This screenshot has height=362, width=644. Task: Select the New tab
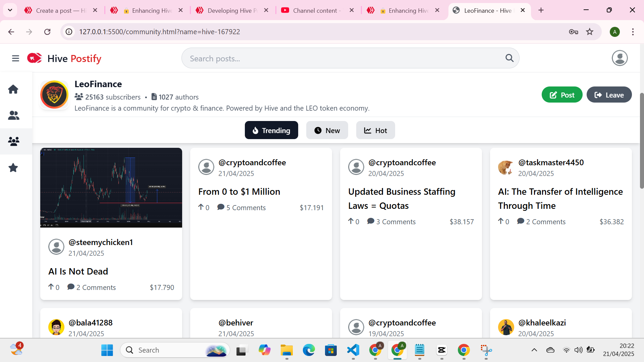tap(327, 130)
